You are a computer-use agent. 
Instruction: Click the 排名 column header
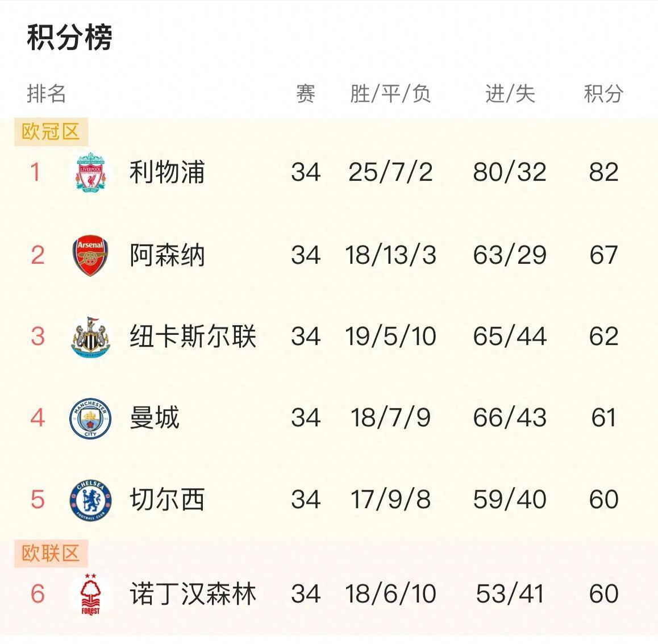47,94
